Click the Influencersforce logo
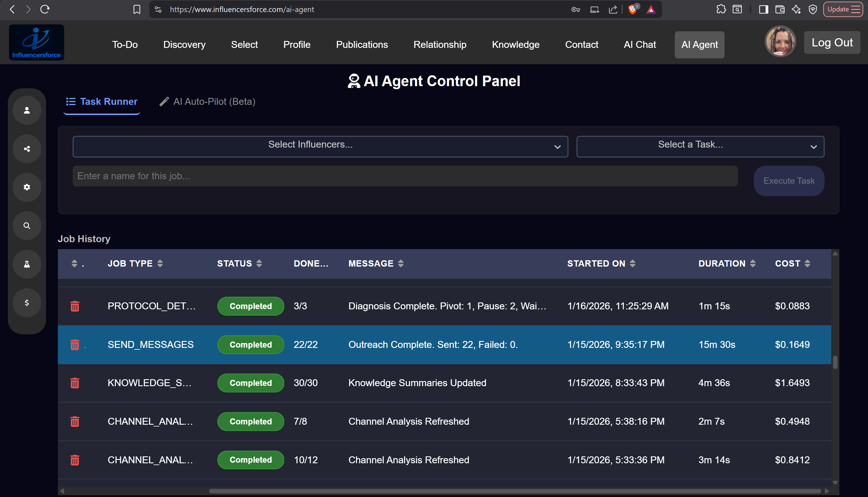Viewport: 868px width, 497px height. 36,42
